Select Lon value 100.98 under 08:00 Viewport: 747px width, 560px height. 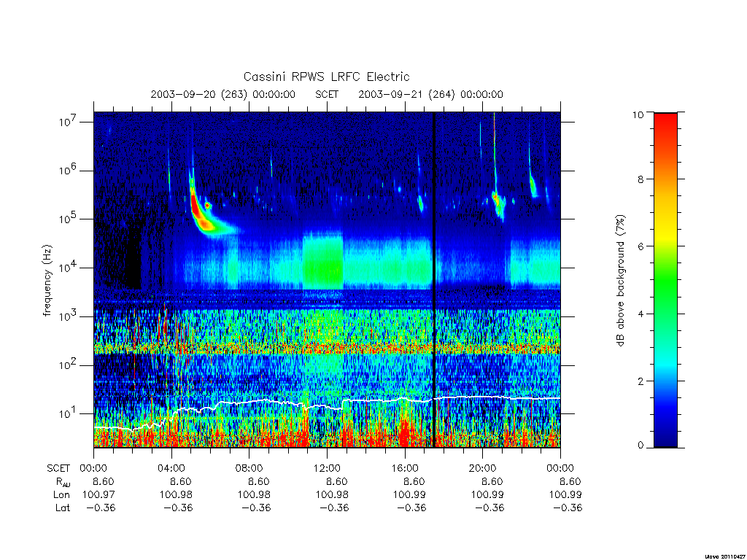tap(254, 495)
